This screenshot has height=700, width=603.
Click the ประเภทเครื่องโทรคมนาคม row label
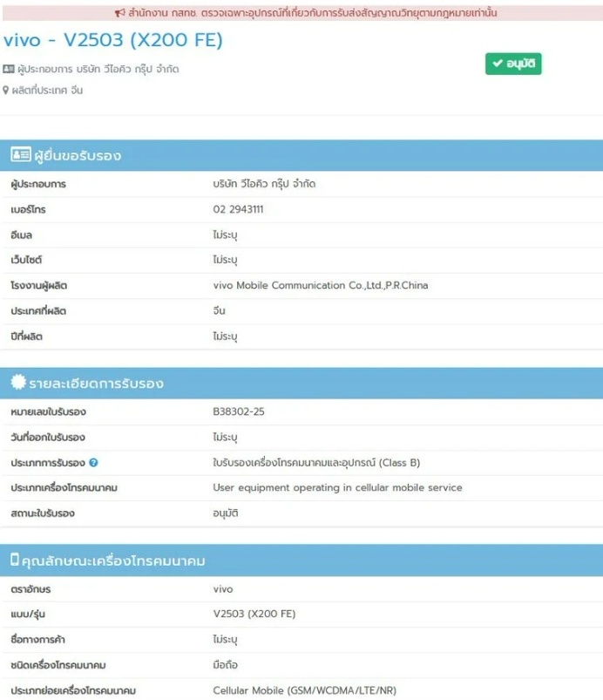tap(64, 488)
